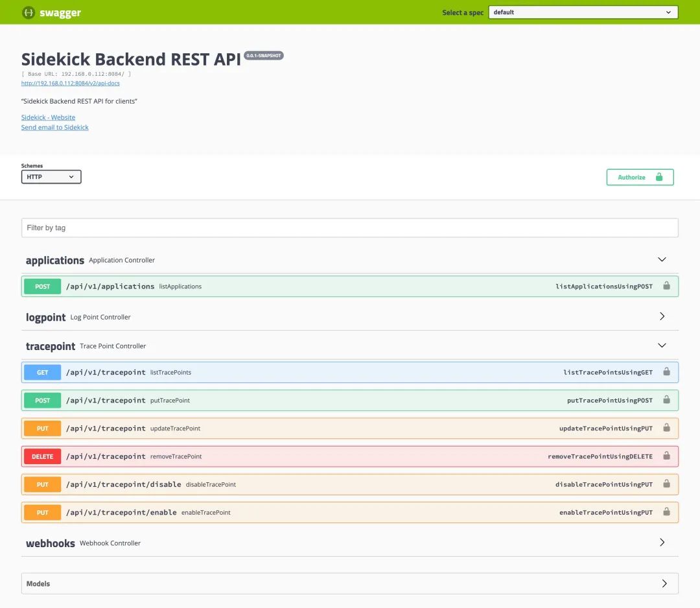The height and width of the screenshot is (608, 700).
Task: Click POST badge for putTracePoint
Action: 42,401
